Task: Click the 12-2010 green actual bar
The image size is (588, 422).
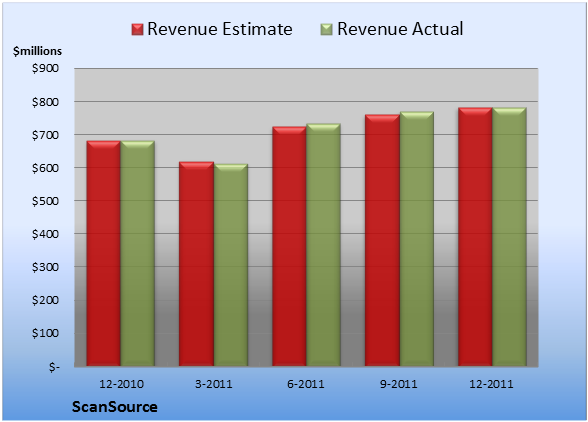Action: click(x=137, y=253)
